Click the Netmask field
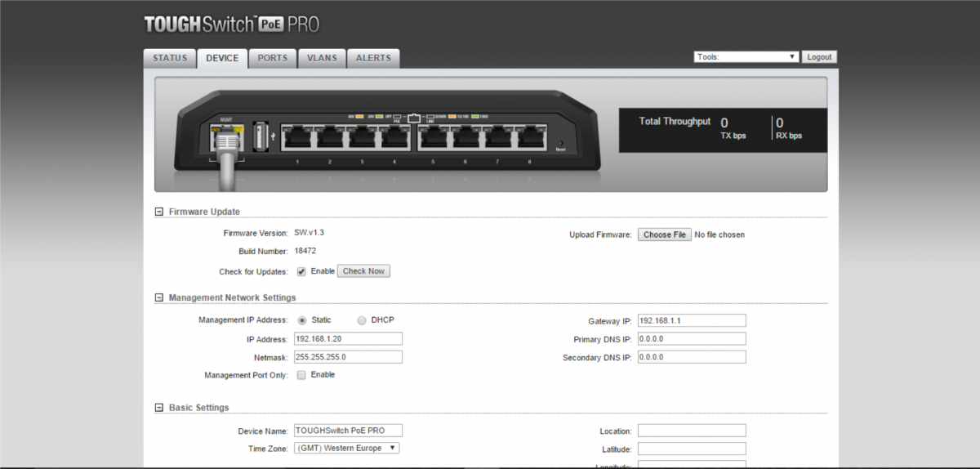 point(348,357)
